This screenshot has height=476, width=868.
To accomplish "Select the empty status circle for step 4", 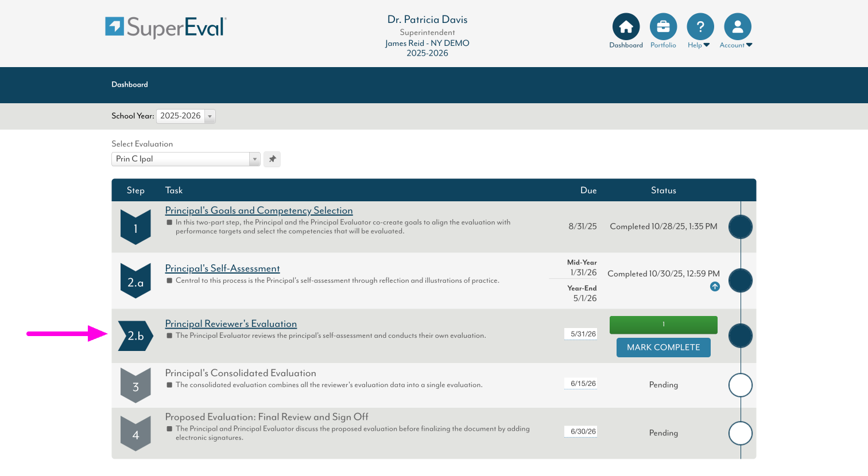I will pyautogui.click(x=740, y=434).
